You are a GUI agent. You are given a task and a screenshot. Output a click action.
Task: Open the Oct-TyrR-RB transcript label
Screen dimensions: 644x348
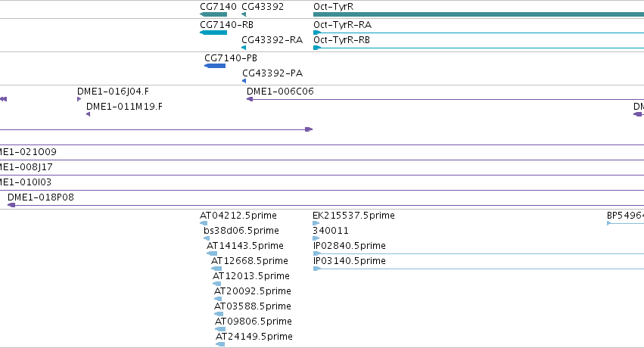341,40
